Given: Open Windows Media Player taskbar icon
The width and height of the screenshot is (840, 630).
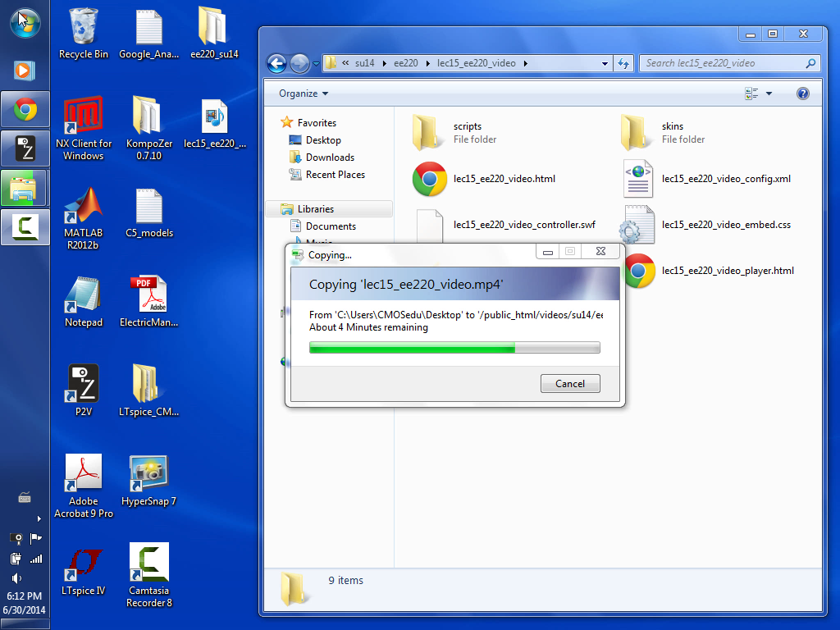Looking at the screenshot, I should pyautogui.click(x=25, y=71).
